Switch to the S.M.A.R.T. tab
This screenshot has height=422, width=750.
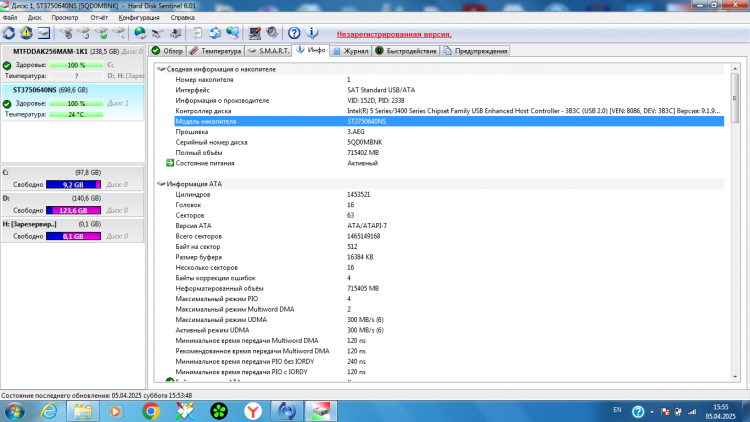tap(269, 51)
